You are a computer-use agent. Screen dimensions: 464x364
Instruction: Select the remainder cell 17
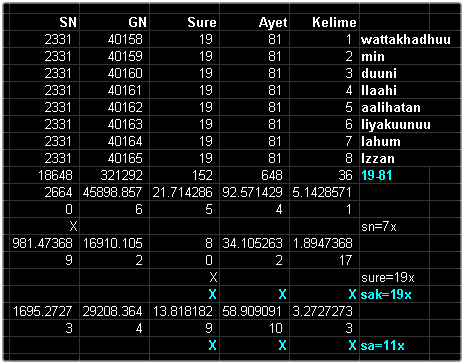[x=345, y=260]
